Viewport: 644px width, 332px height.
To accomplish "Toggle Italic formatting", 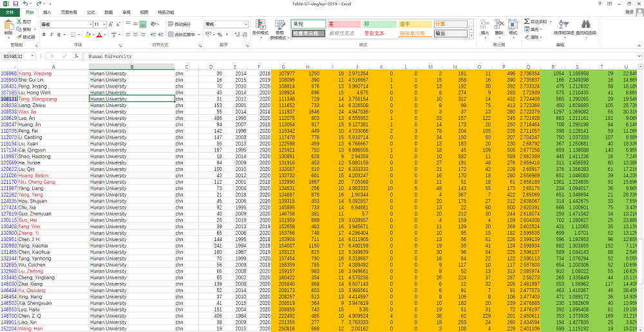I will click(52, 35).
